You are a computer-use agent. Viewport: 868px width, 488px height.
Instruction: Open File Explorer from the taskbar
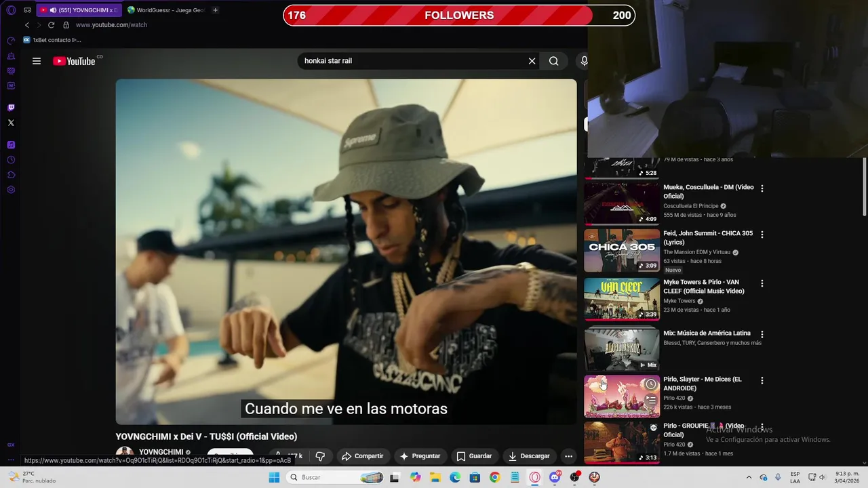click(x=435, y=477)
